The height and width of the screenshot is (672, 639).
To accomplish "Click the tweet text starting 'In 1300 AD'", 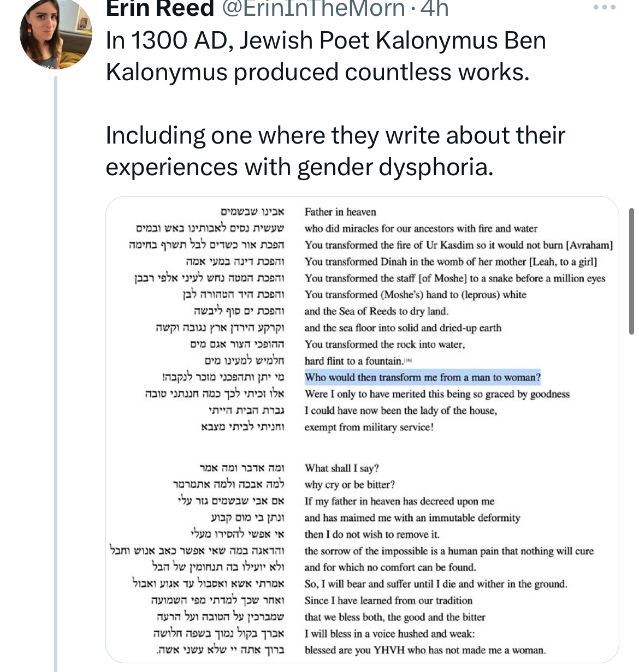I will (326, 56).
